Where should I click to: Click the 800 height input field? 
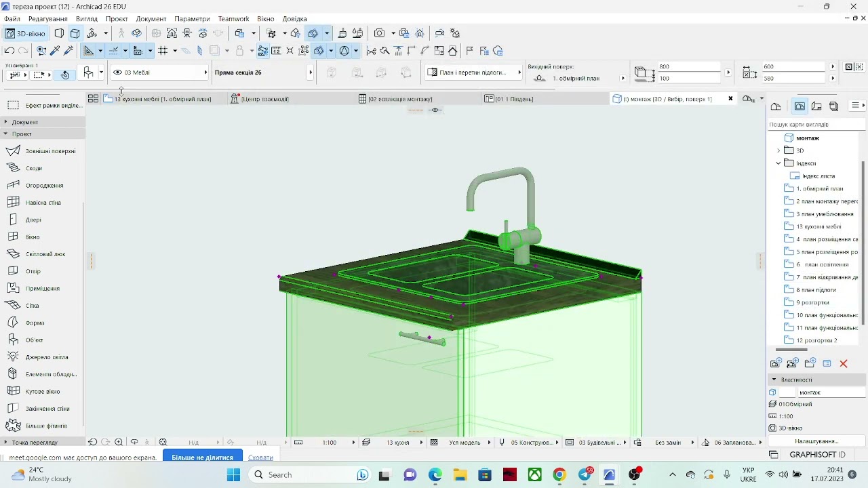click(690, 66)
